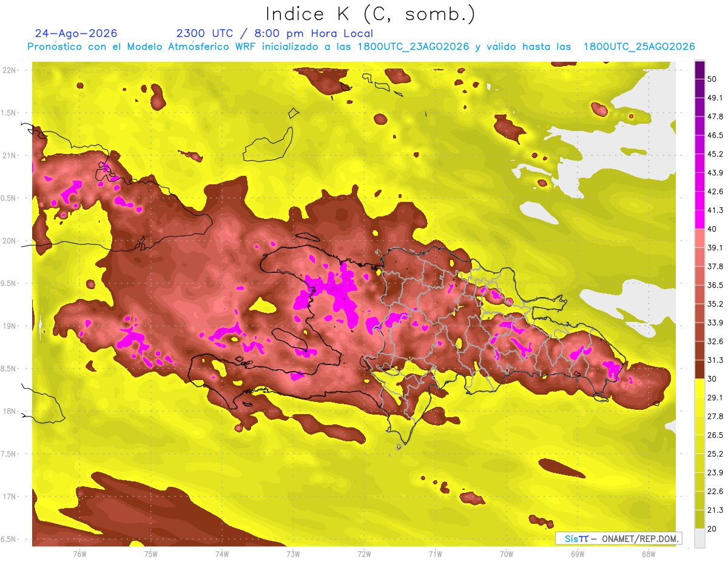Viewport: 728px width, 562px height.
Task: Click the colorbar label '25.2'
Action: click(715, 454)
